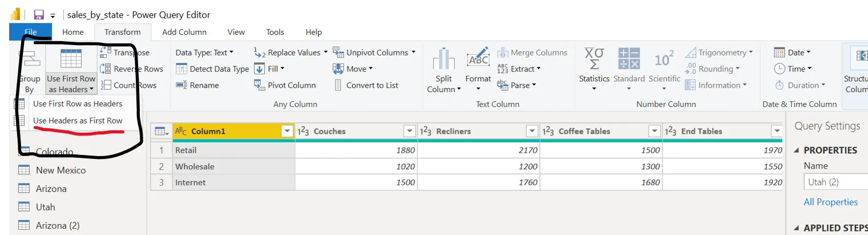Collapse the PROPERTIES section
The image size is (868, 235).
click(x=797, y=150)
